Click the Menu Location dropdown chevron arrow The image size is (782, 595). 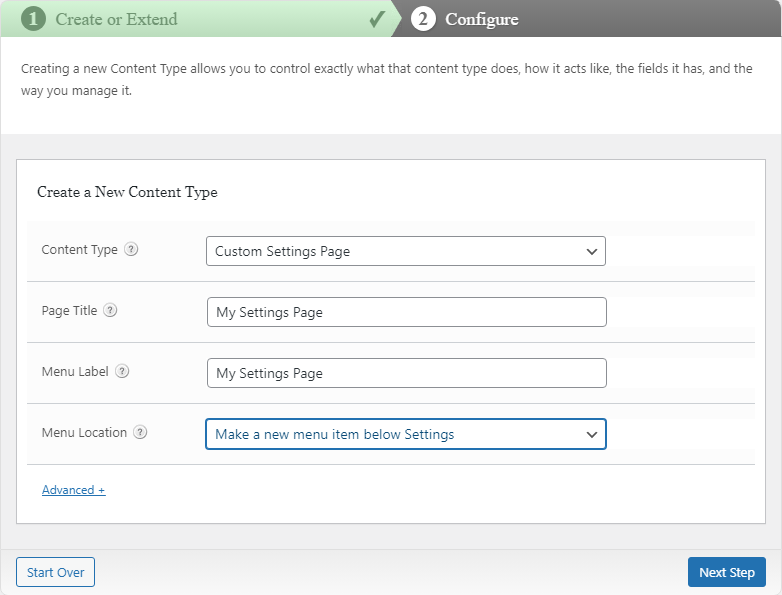click(591, 434)
